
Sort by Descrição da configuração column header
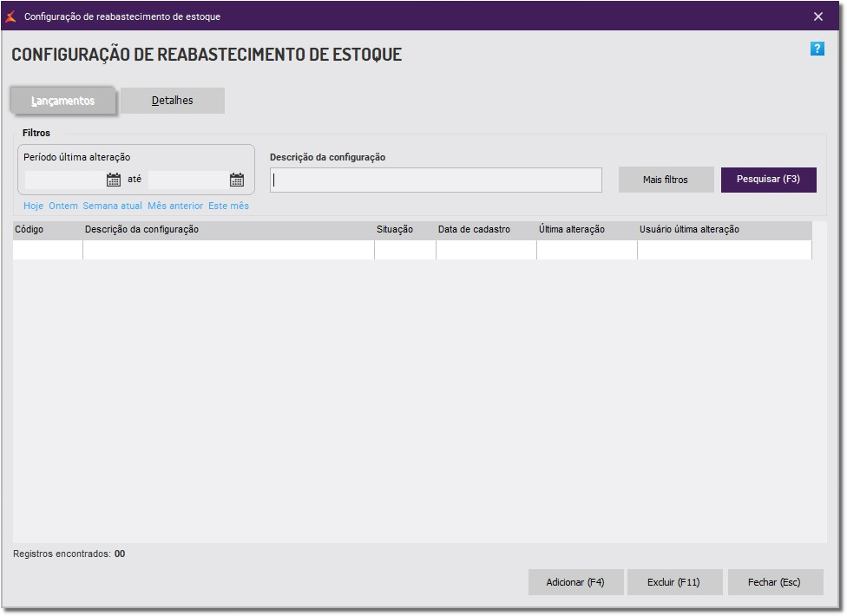pyautogui.click(x=228, y=229)
